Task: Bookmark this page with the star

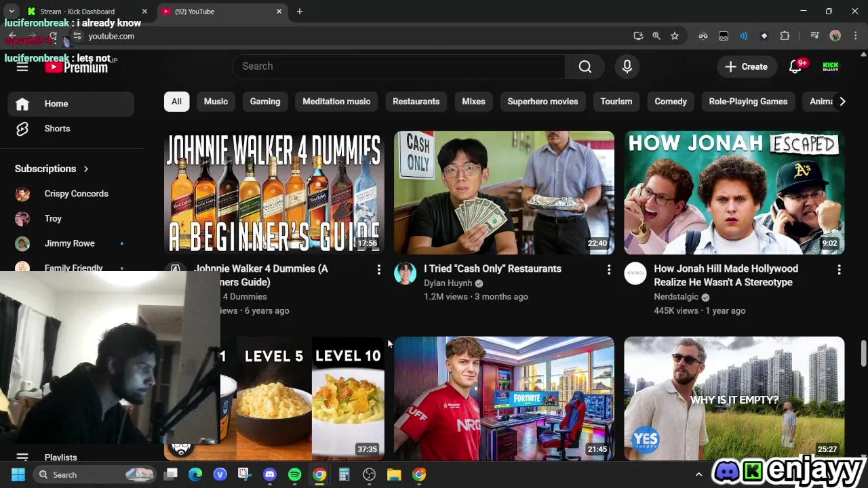Action: [x=675, y=36]
